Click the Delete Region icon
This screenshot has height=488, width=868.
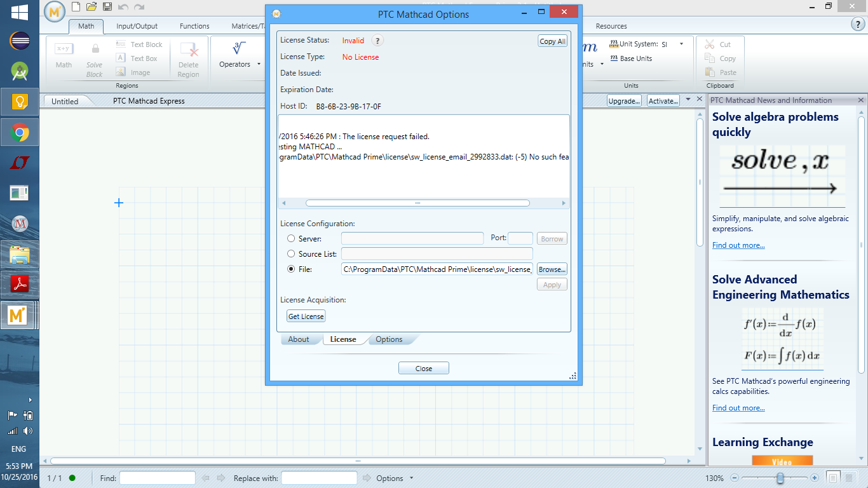pos(189,50)
